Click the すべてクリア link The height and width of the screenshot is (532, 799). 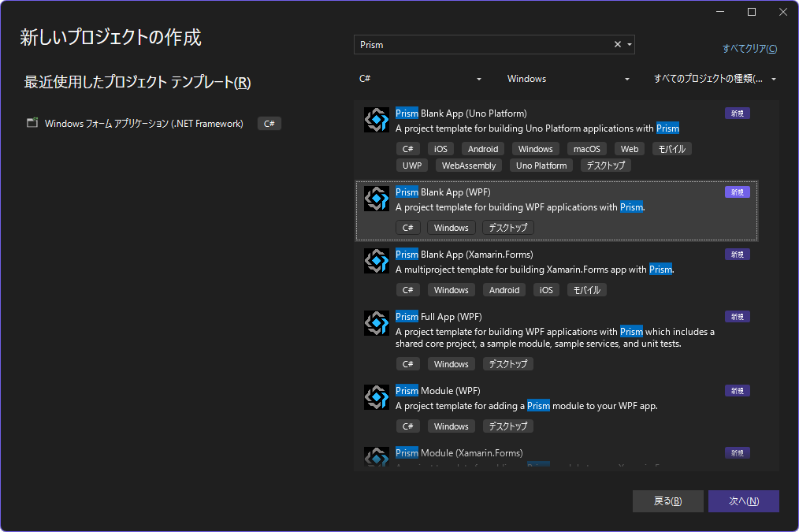click(x=749, y=48)
